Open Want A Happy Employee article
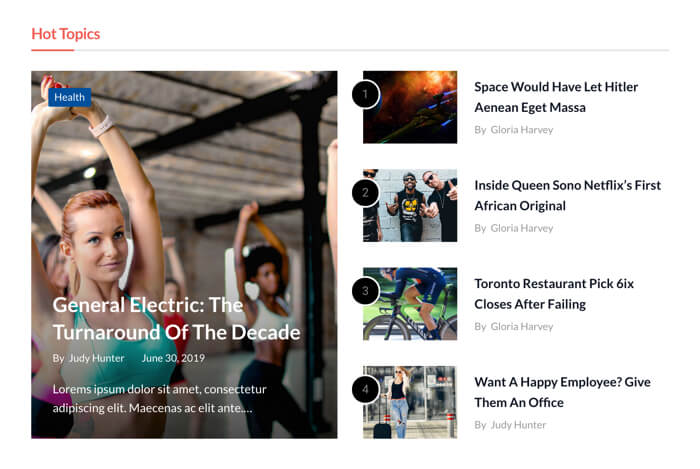 (562, 392)
